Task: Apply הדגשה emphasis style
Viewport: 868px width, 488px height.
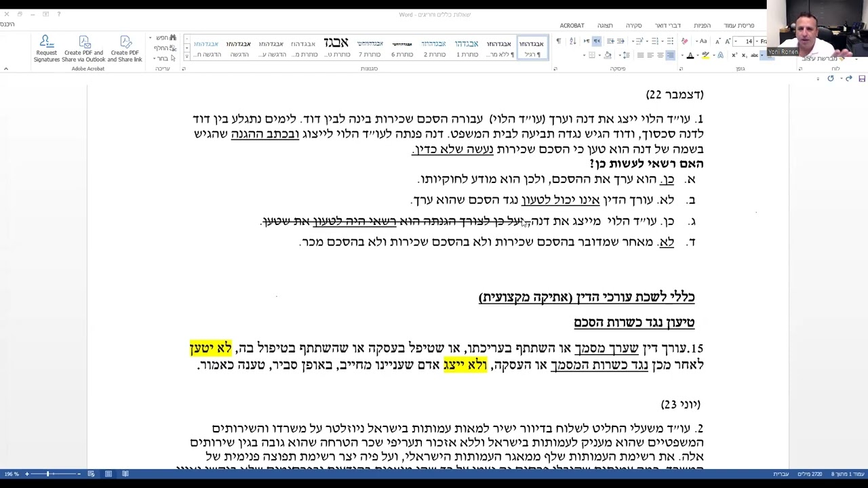Action: [x=239, y=47]
